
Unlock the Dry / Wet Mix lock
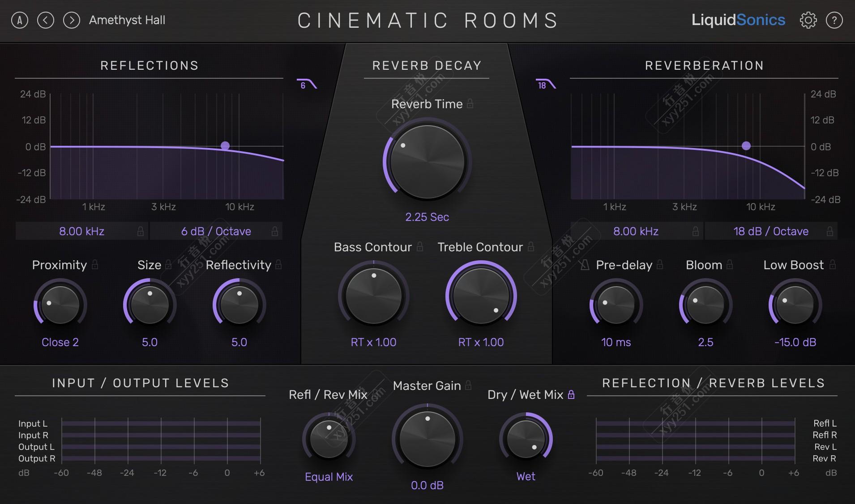click(x=571, y=394)
